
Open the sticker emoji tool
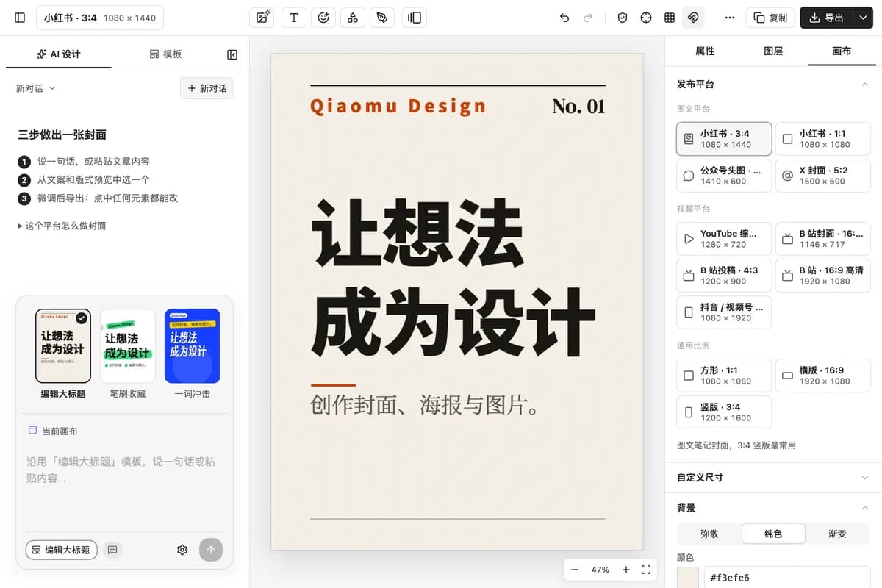(x=323, y=18)
